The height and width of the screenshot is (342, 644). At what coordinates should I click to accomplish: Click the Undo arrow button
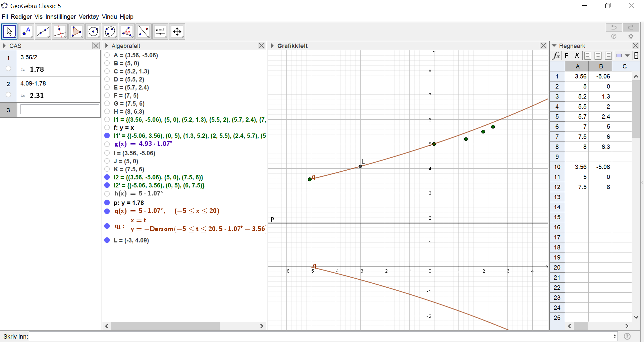(x=614, y=27)
